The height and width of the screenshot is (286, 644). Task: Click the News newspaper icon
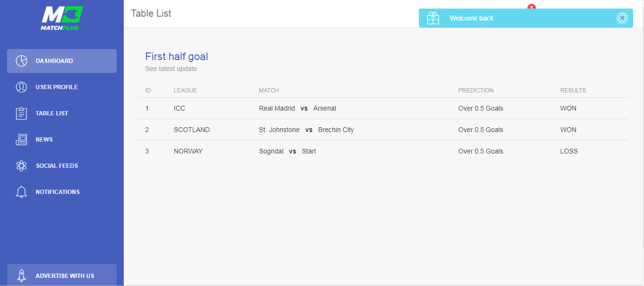[21, 140]
